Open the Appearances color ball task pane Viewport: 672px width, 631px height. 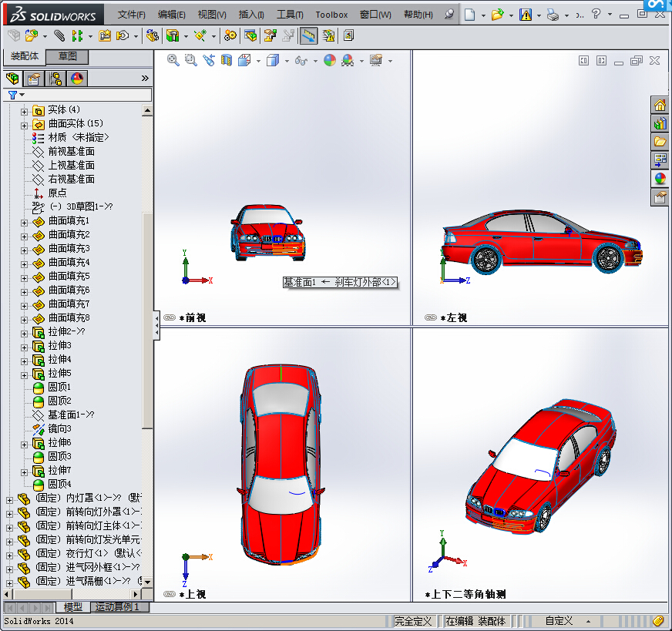pyautogui.click(x=660, y=179)
